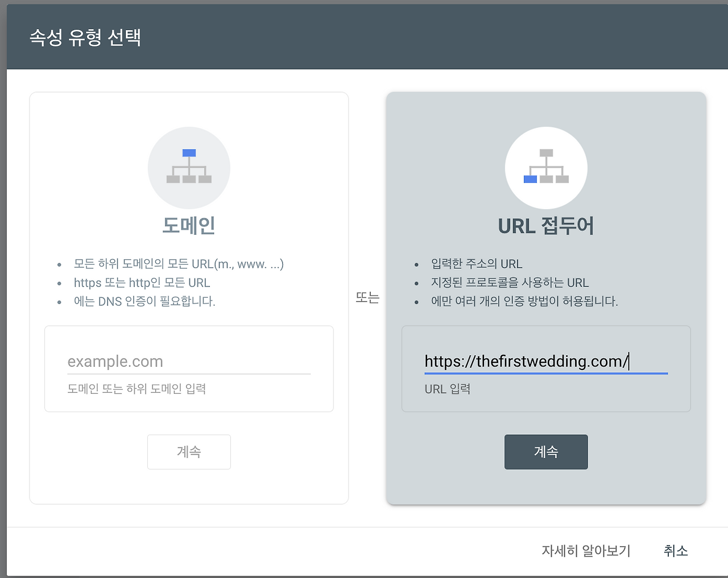Click the example.com domain input field
Screen dimensions: 728x578
click(189, 361)
